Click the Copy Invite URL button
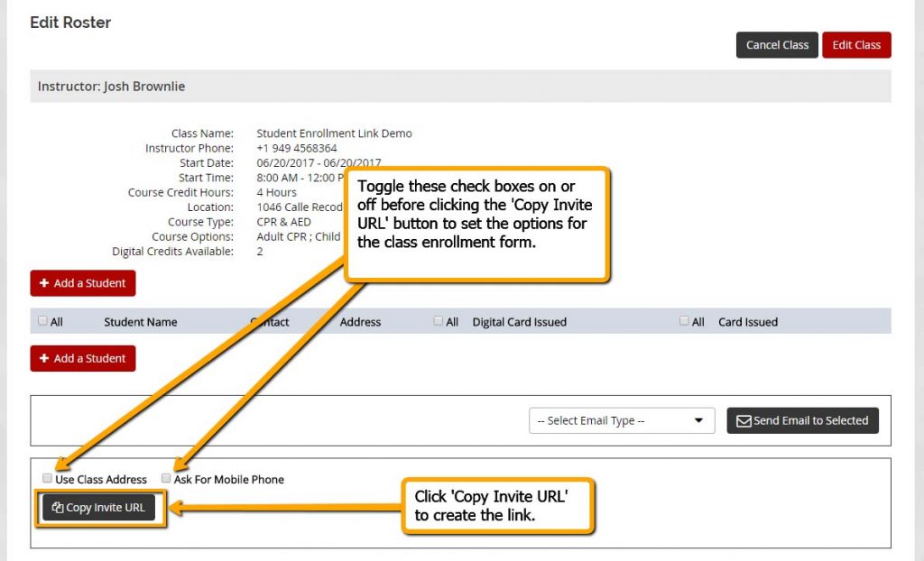 [98, 508]
